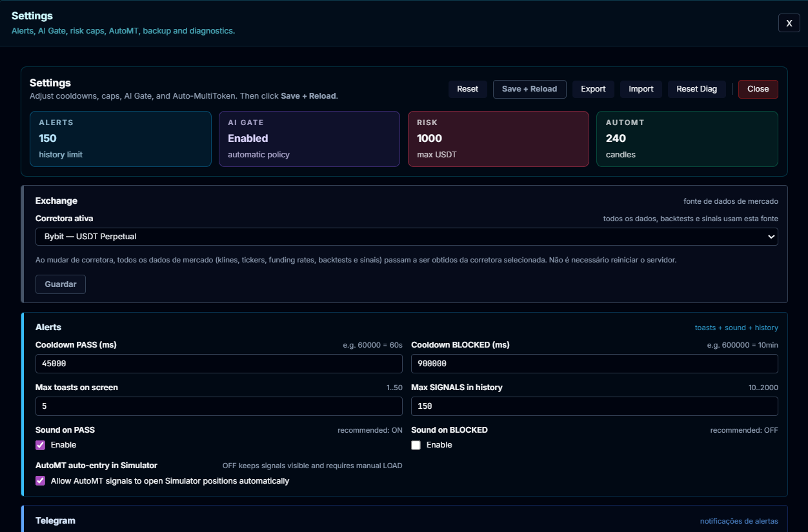This screenshot has height=532, width=808.
Task: Enable the Sound on BLOCKED checkbox
Action: tap(416, 445)
